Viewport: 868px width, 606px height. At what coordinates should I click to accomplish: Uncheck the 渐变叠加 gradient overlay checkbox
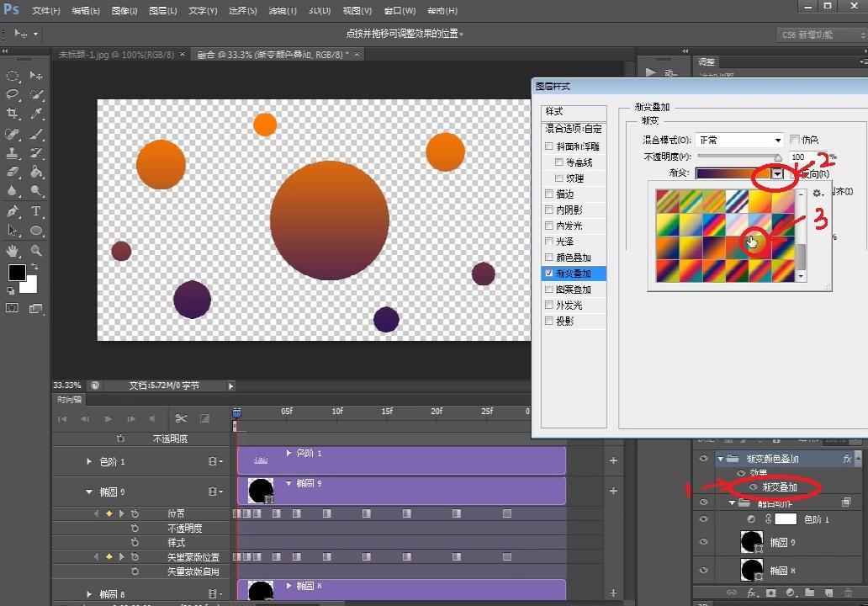point(549,274)
